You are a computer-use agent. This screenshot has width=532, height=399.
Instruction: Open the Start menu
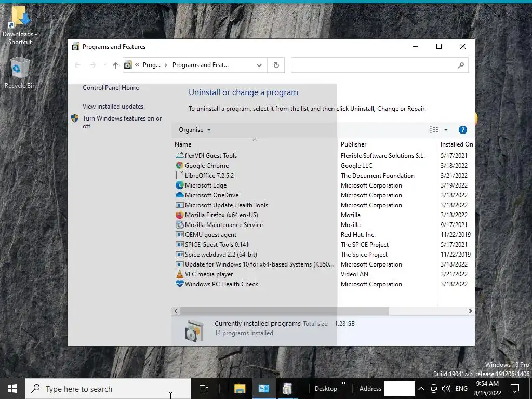12,389
